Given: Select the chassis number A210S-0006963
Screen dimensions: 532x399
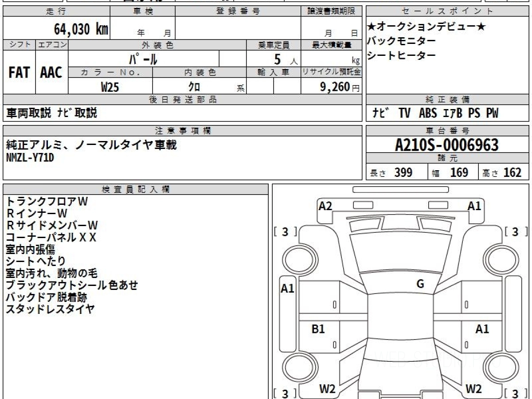Looking at the screenshot, I should [x=447, y=145].
